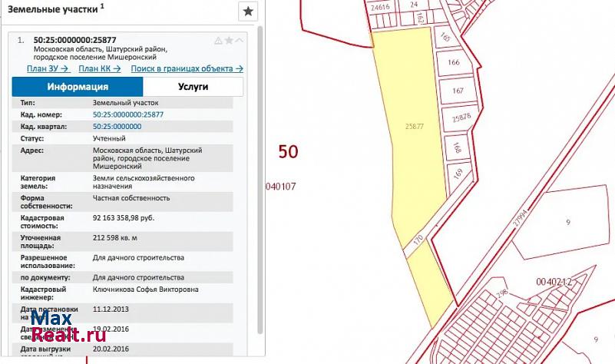Screen dimensions: 615x364
Task: Open the План ЗУ link
Action: pyautogui.click(x=48, y=68)
